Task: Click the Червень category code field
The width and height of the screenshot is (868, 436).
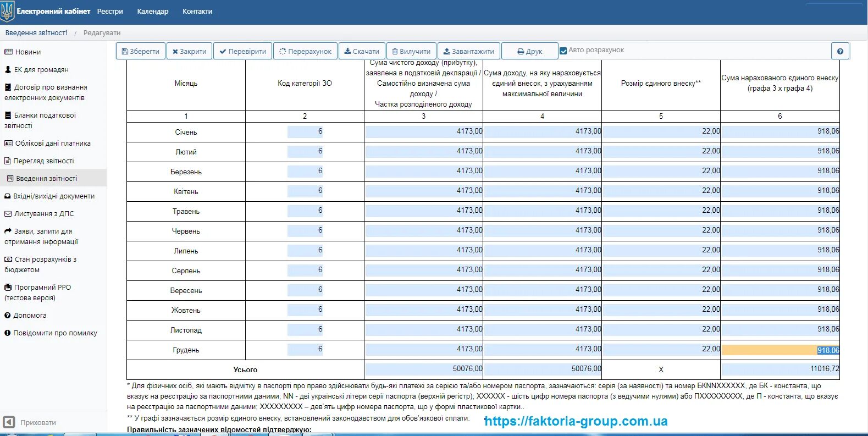Action: (x=305, y=230)
